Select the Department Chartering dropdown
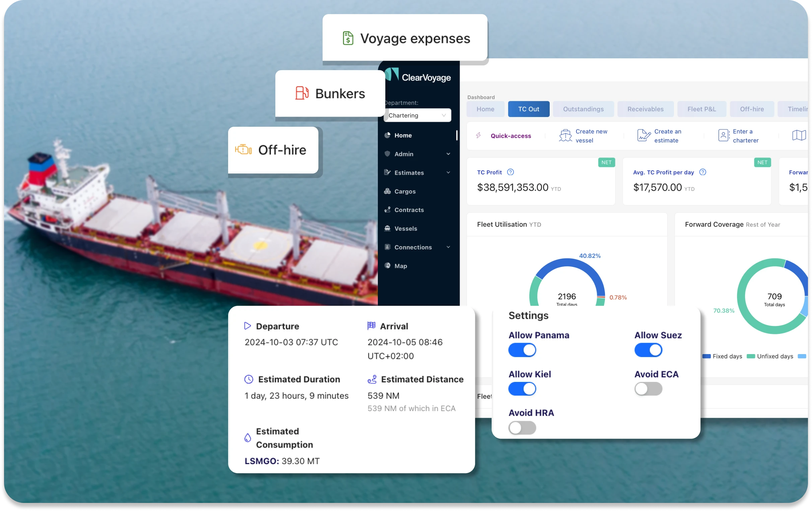This screenshot has height=511, width=812. (x=417, y=115)
